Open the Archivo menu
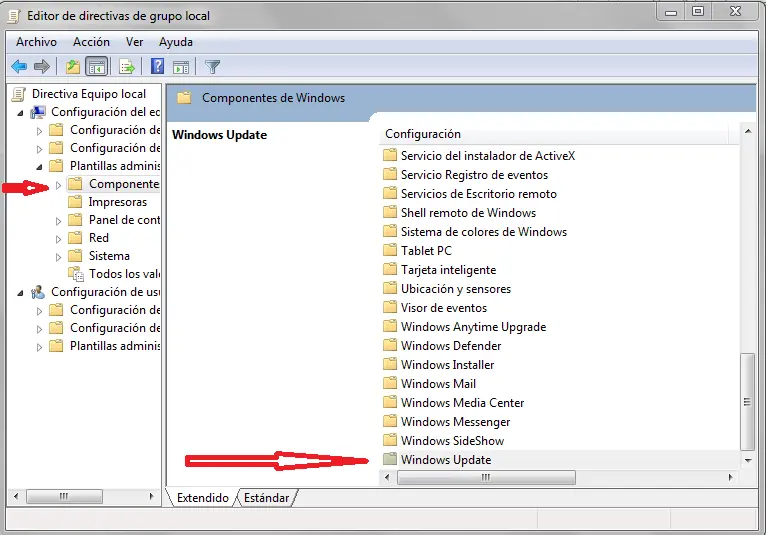This screenshot has height=535, width=766. point(36,42)
